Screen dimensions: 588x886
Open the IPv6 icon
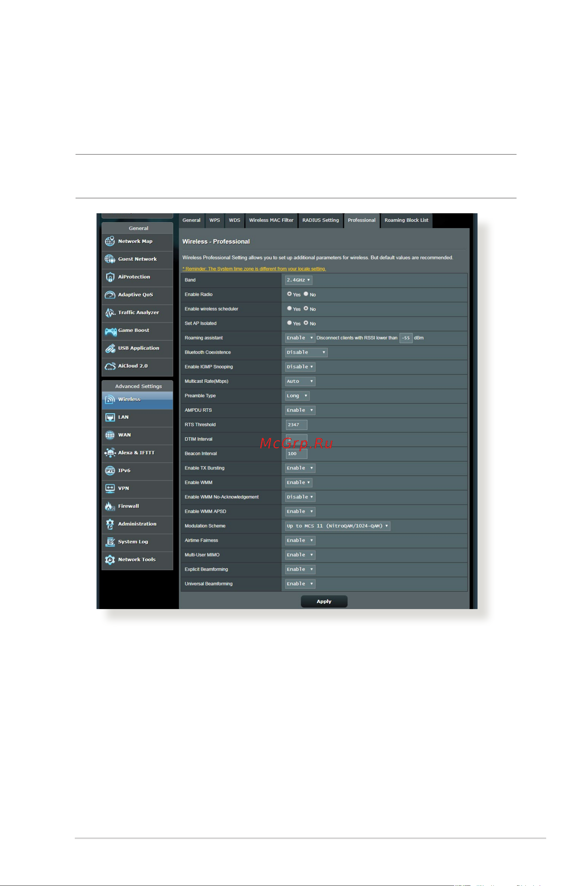(110, 471)
